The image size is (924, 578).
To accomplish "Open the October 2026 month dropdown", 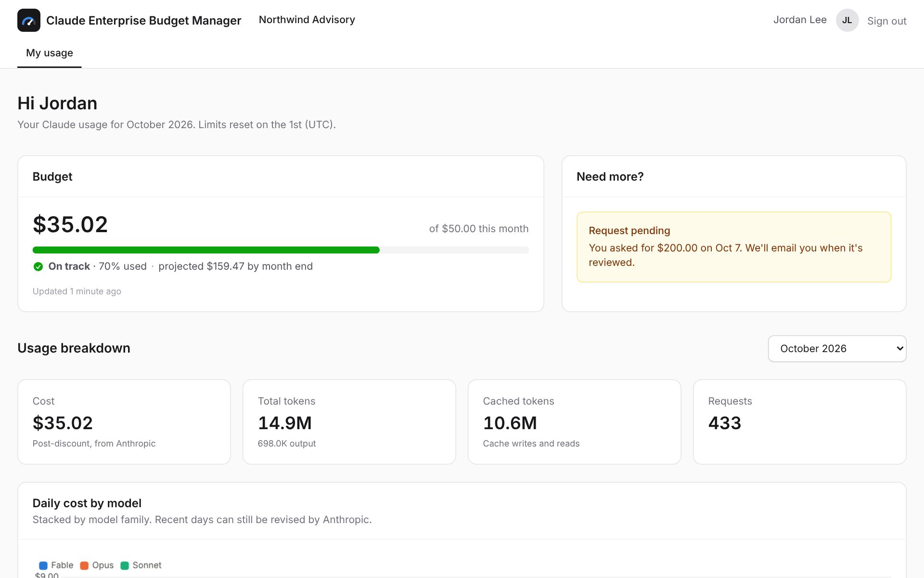I will pyautogui.click(x=837, y=349).
